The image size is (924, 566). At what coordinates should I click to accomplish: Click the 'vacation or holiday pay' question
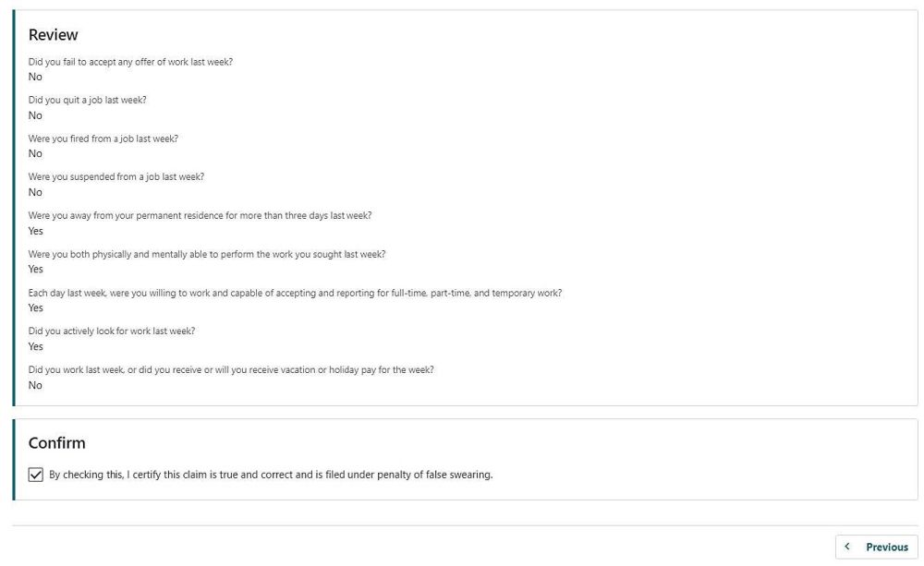231,369
